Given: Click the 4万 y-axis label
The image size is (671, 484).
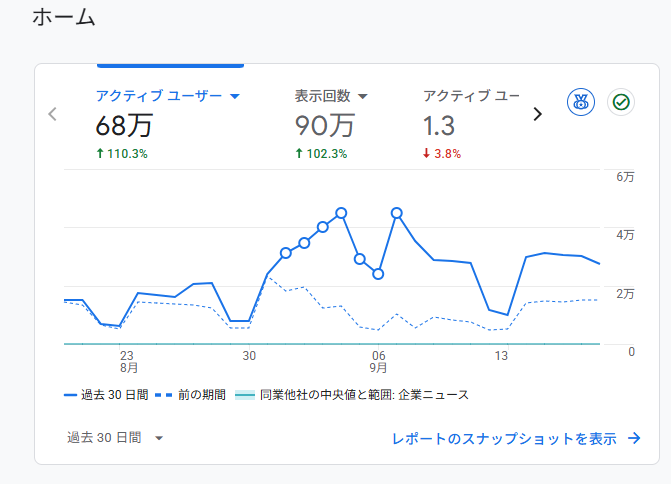Looking at the screenshot, I should click(x=625, y=235).
